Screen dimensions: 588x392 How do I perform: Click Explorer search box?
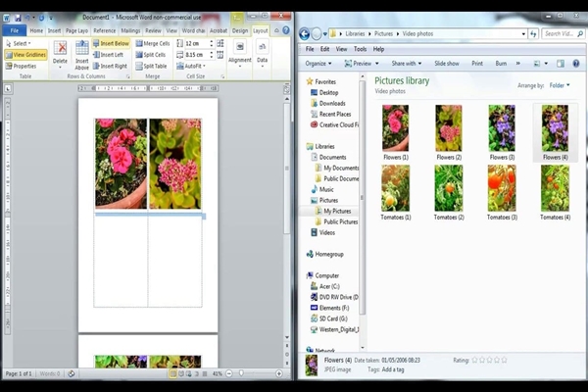(563, 33)
